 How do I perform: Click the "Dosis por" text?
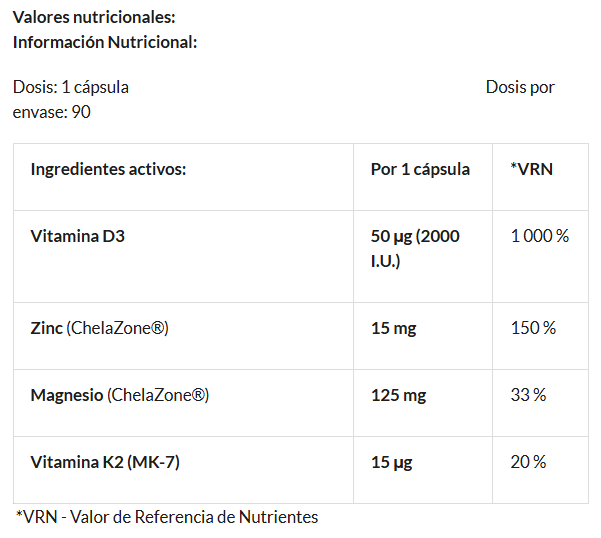tap(520, 87)
